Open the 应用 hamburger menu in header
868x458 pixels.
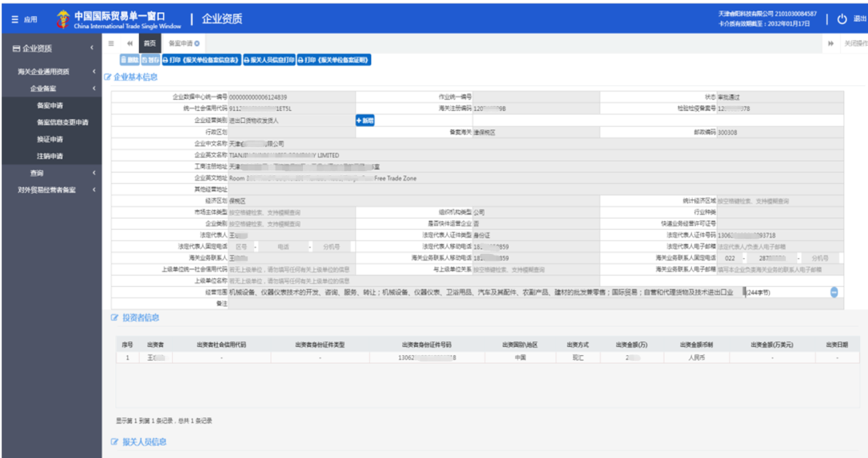pyautogui.click(x=24, y=19)
